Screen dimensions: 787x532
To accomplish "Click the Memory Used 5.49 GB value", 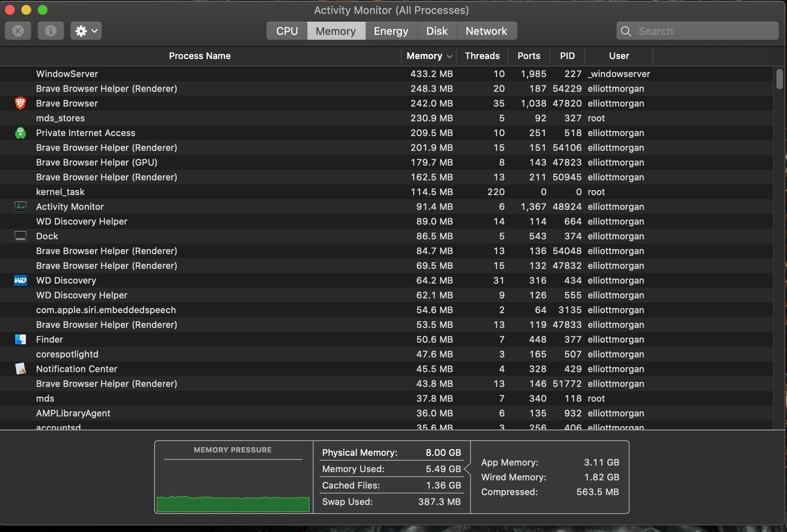I will [x=443, y=469].
